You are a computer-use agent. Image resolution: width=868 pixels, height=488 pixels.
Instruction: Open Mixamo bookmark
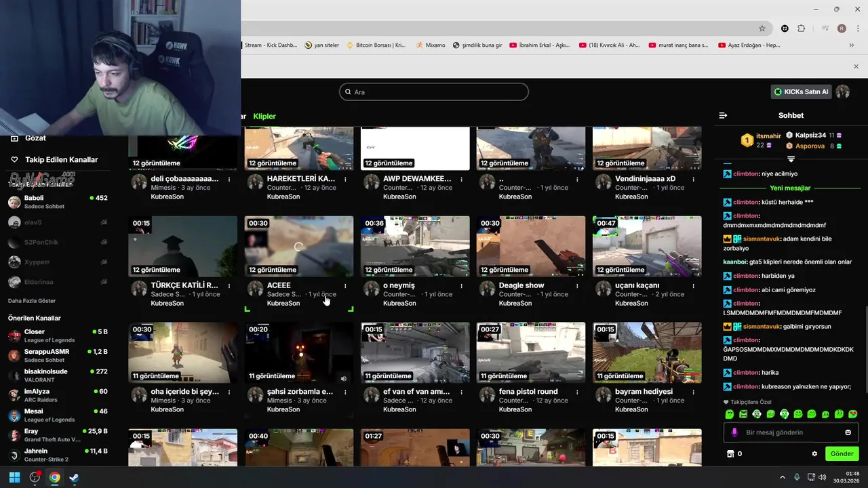coord(431,45)
